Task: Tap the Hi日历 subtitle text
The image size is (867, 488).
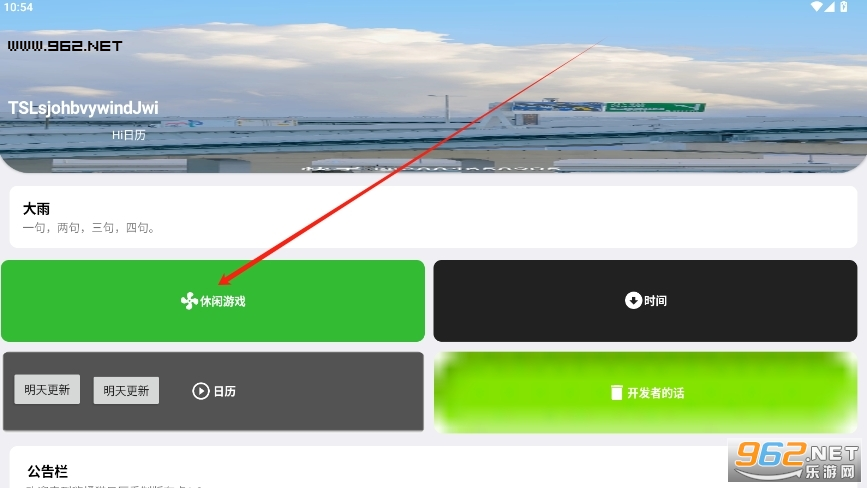Action: [128, 135]
